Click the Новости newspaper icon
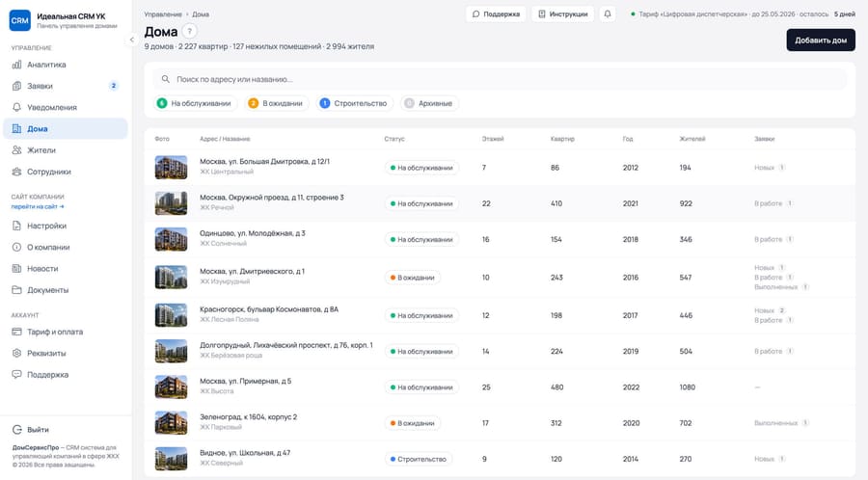 16,269
